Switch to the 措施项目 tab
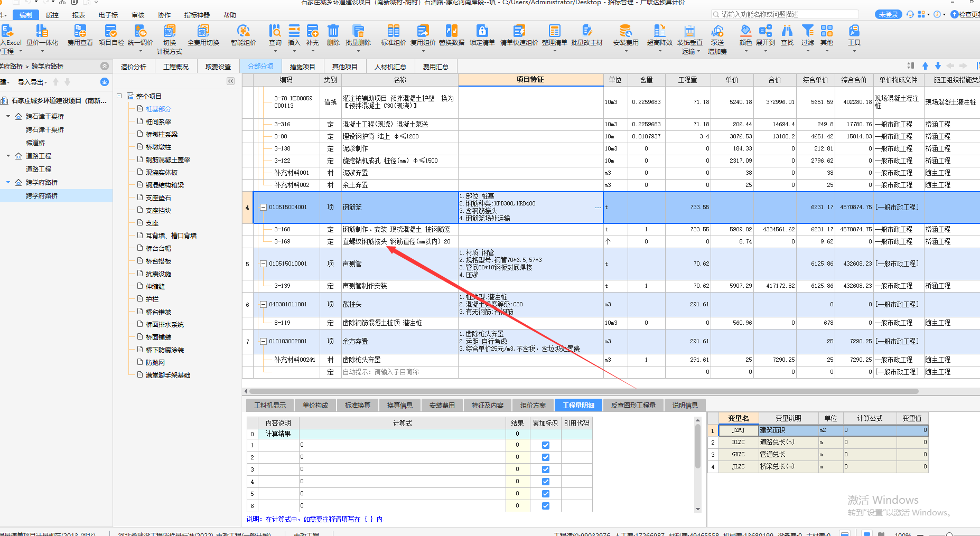The image size is (980, 536). tap(303, 67)
